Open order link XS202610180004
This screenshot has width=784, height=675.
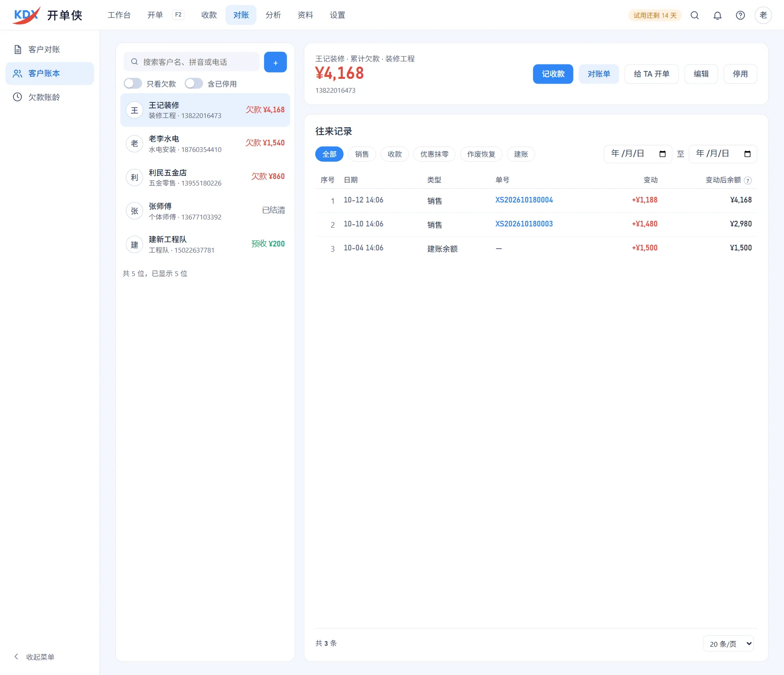pos(524,200)
